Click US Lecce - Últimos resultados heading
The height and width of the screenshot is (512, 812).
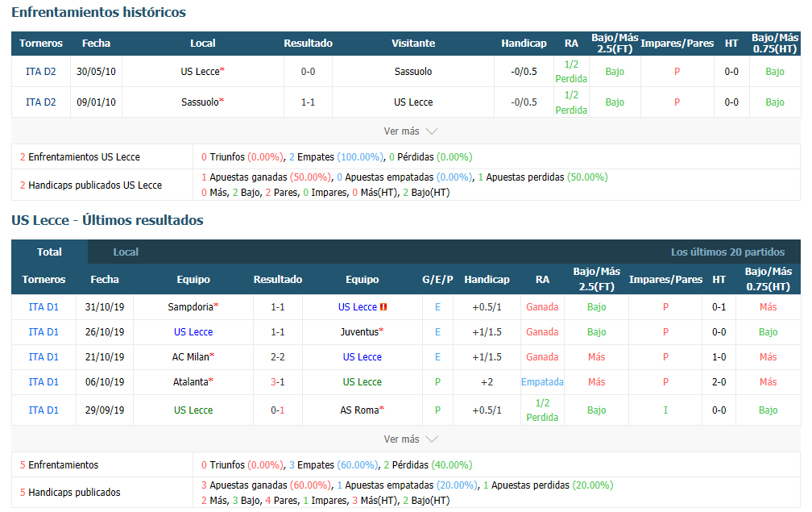[x=107, y=220]
